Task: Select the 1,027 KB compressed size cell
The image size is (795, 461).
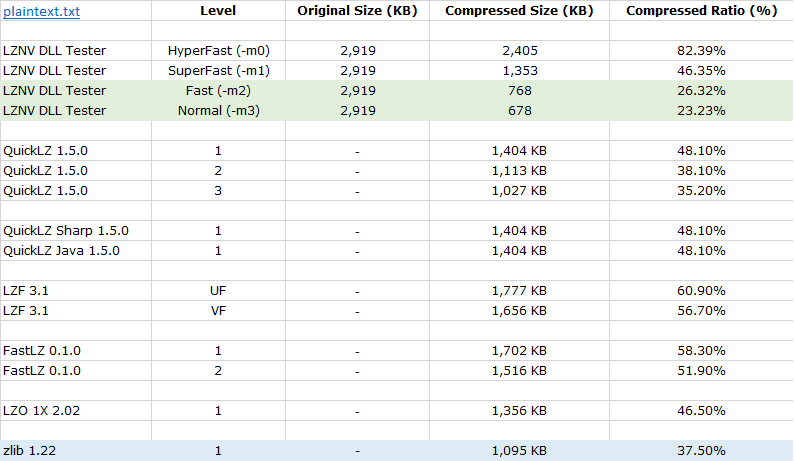Action: pyautogui.click(x=519, y=191)
